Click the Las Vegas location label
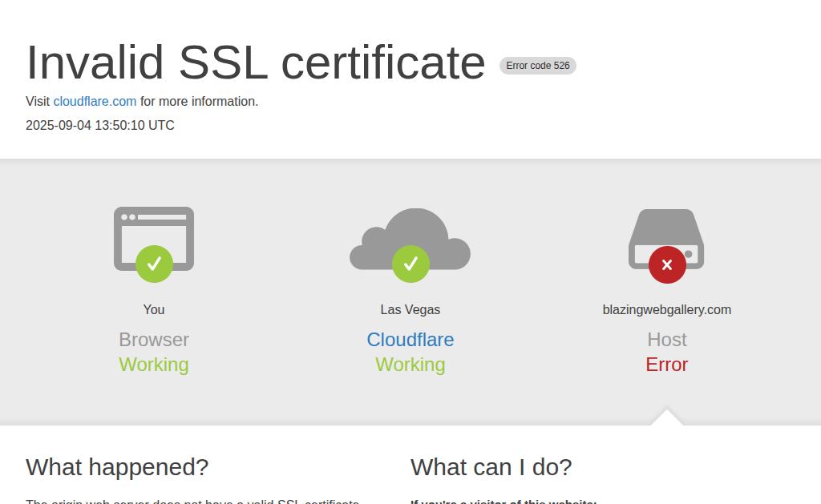Screen dimensions: 821x504 click(410, 310)
